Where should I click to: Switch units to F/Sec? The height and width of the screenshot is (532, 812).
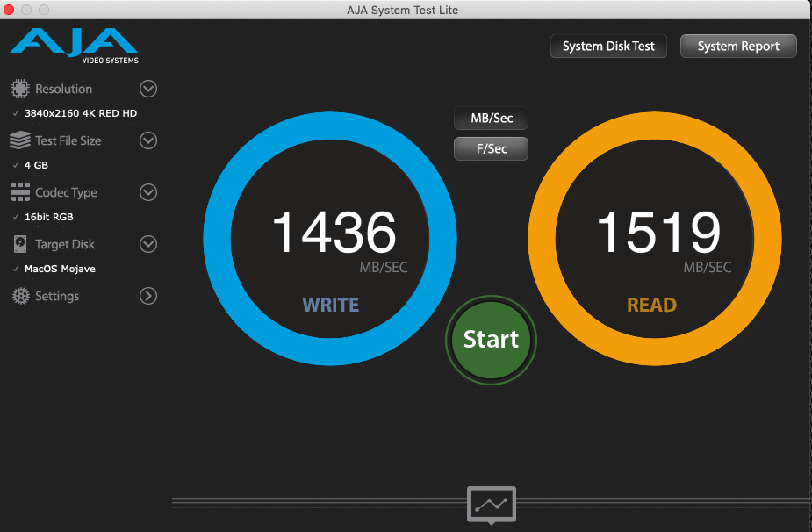(492, 148)
